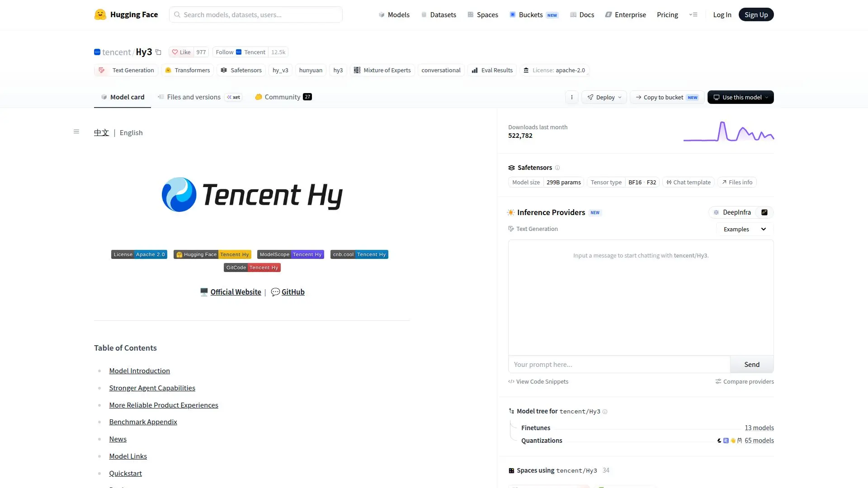
Task: Open Chat template button
Action: click(689, 182)
